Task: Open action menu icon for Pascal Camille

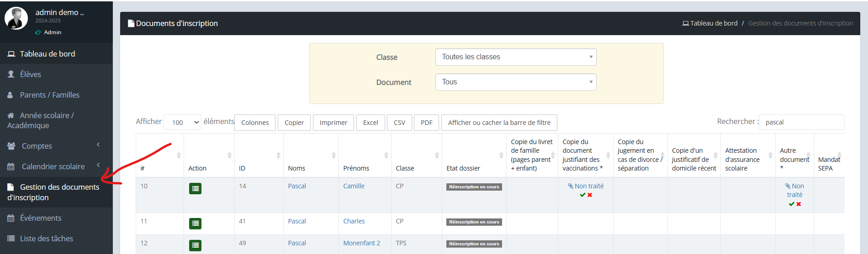Action: 195,188
